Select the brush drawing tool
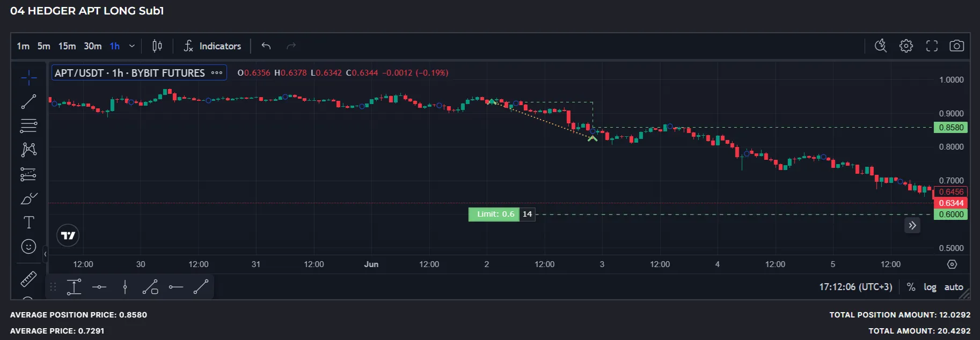The height and width of the screenshot is (340, 980). click(29, 198)
